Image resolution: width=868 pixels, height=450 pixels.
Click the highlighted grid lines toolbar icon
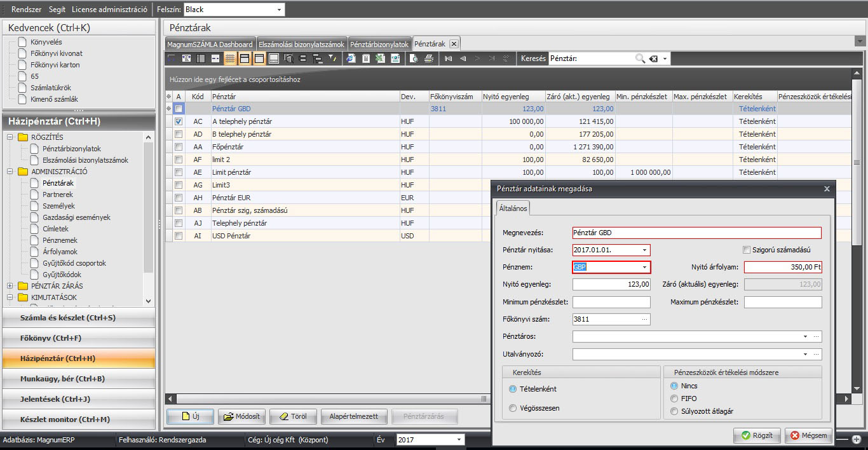[230, 58]
